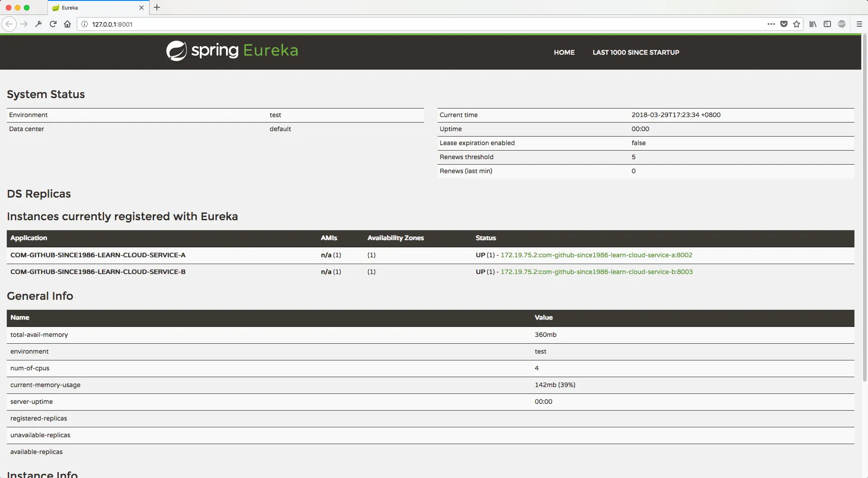The height and width of the screenshot is (478, 868).
Task: Click the page's vertical scrollbar
Action: coord(864,208)
